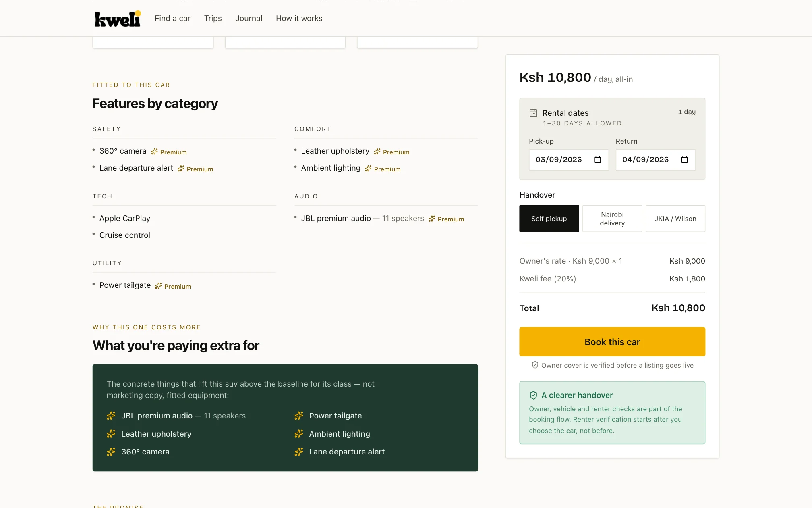This screenshot has height=508, width=812.
Task: Click the shield icon in A clearer handover box
Action: point(533,396)
